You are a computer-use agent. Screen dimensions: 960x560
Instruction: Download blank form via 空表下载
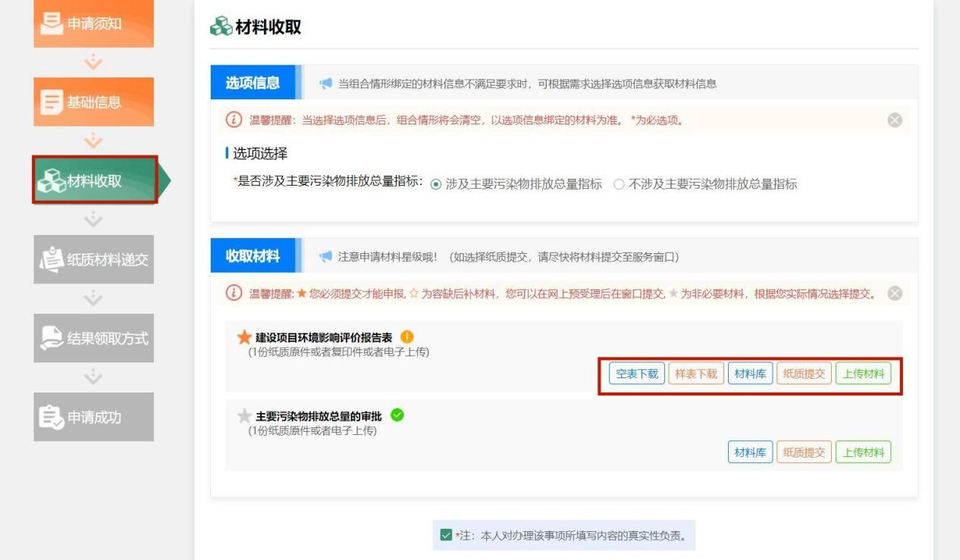click(x=637, y=374)
